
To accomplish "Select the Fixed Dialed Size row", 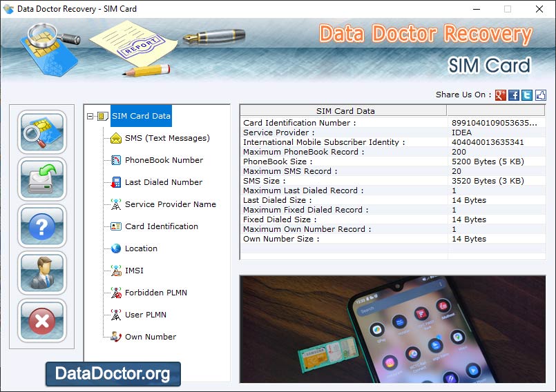I will pos(392,219).
